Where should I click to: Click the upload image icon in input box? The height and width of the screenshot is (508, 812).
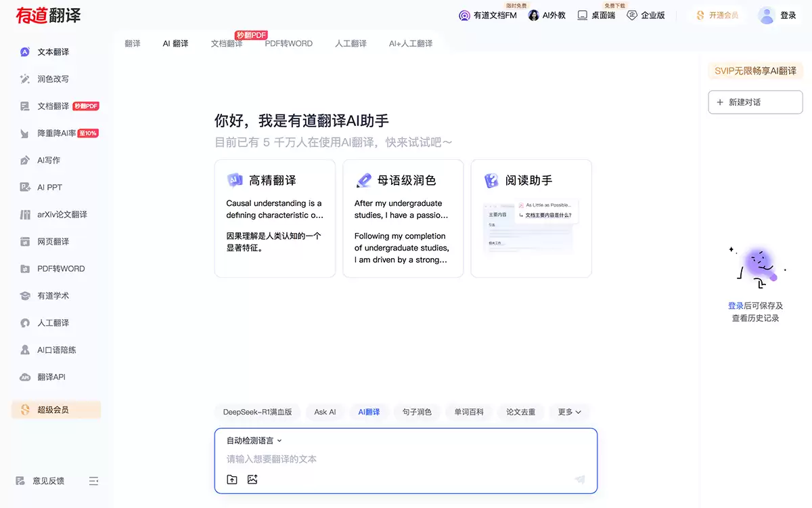pos(252,480)
